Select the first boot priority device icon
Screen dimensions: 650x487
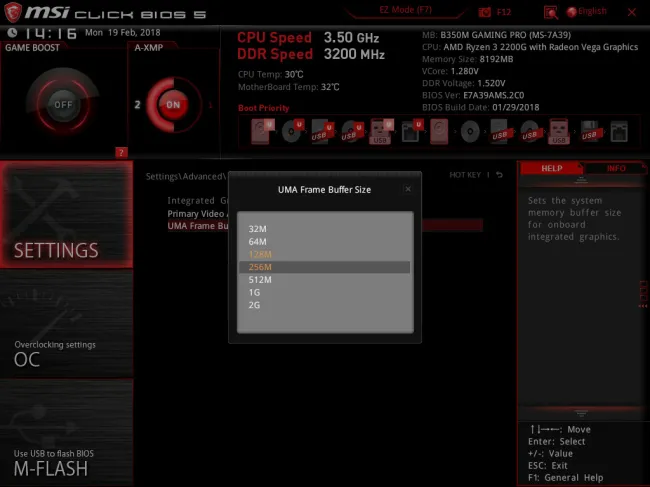click(261, 130)
